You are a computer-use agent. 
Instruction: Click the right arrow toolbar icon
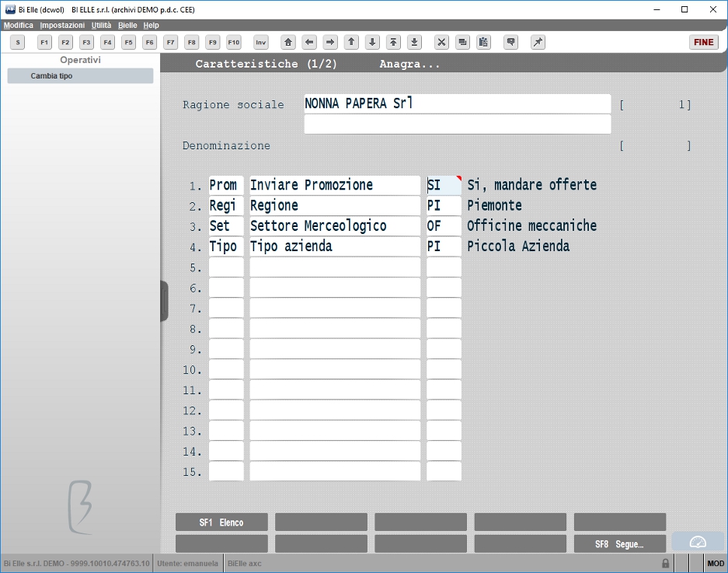pos(330,42)
